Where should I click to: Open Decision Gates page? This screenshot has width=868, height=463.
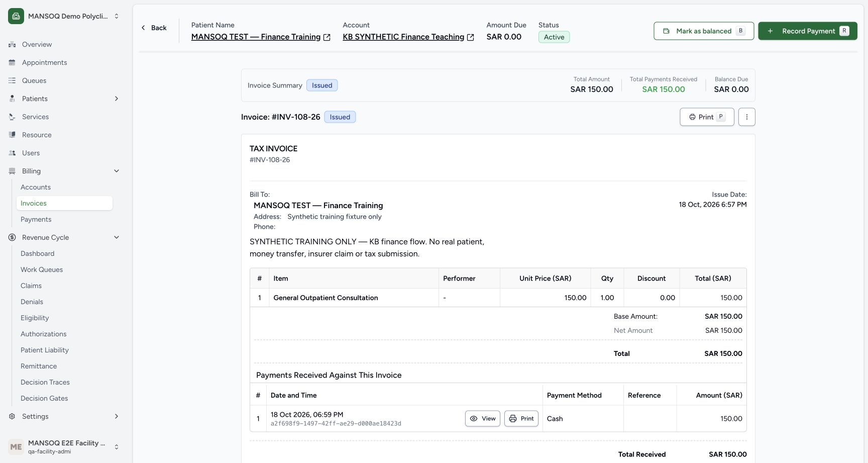tap(44, 398)
